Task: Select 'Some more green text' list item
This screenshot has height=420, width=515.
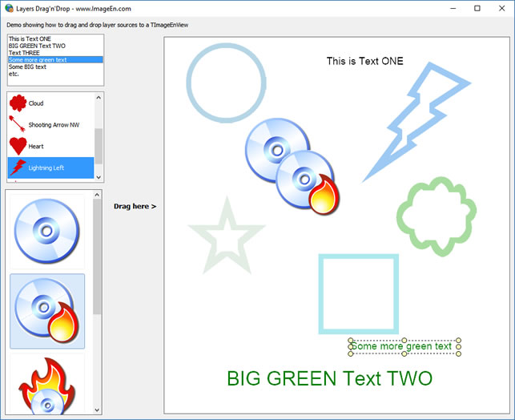Action: coord(55,60)
